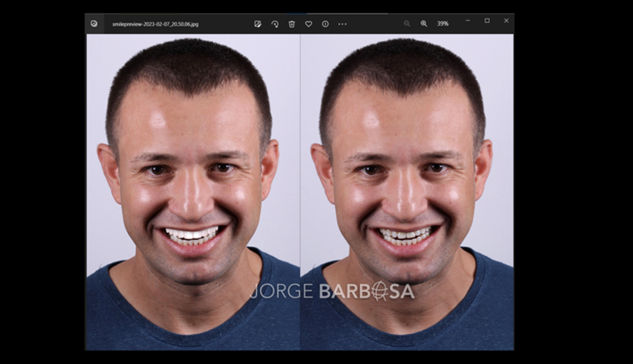633x364 pixels.
Task: Minimize the Photos window
Action: click(468, 21)
